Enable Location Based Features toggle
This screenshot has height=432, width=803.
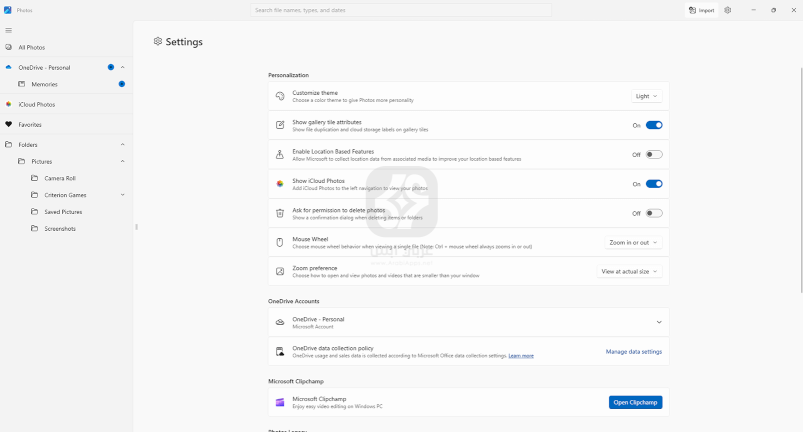pos(654,155)
